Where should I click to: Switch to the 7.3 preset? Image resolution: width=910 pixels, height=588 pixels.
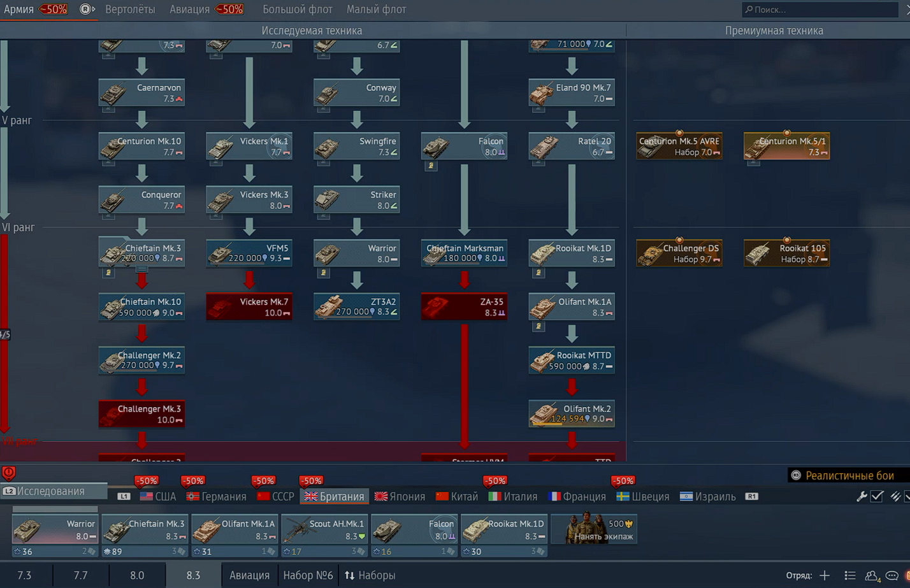pyautogui.click(x=24, y=575)
